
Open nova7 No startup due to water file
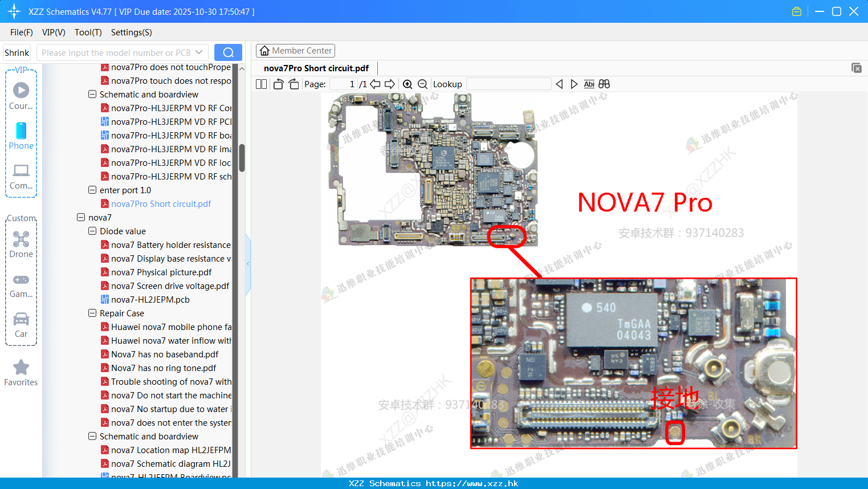166,409
